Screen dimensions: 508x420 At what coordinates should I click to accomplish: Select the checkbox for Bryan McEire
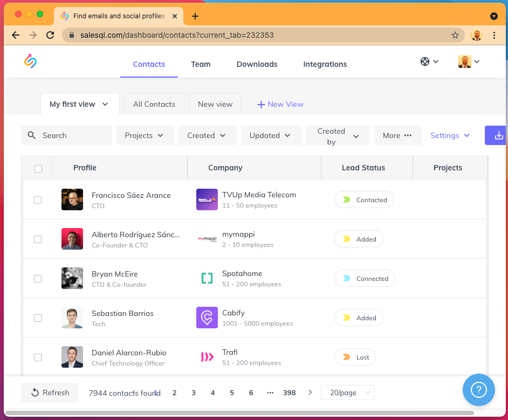(38, 278)
